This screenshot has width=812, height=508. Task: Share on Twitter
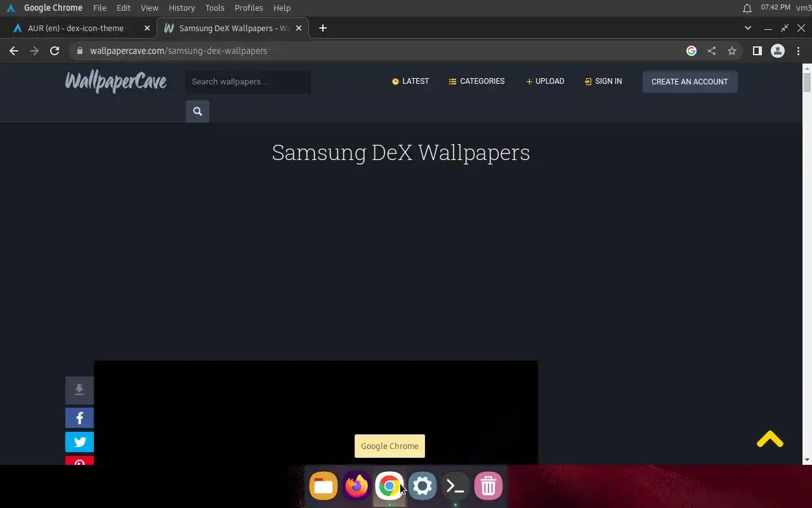pyautogui.click(x=79, y=442)
